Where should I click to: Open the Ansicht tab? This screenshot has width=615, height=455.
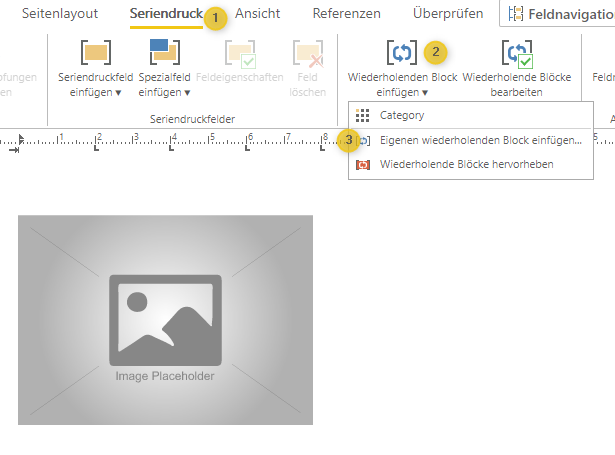[x=257, y=14]
